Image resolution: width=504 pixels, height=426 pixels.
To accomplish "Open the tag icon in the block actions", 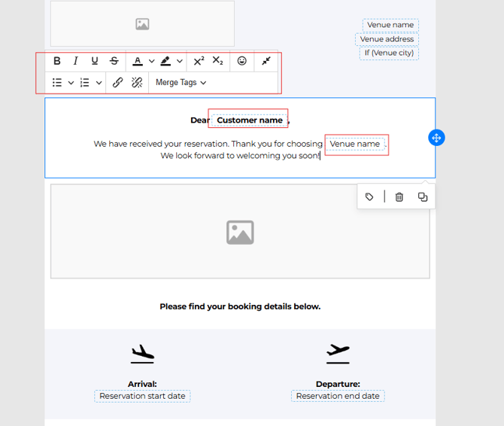I will point(369,197).
